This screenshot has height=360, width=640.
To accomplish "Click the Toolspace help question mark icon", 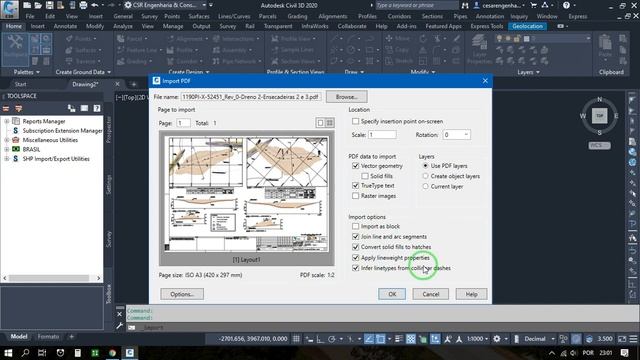I will pyautogui.click(x=97, y=108).
